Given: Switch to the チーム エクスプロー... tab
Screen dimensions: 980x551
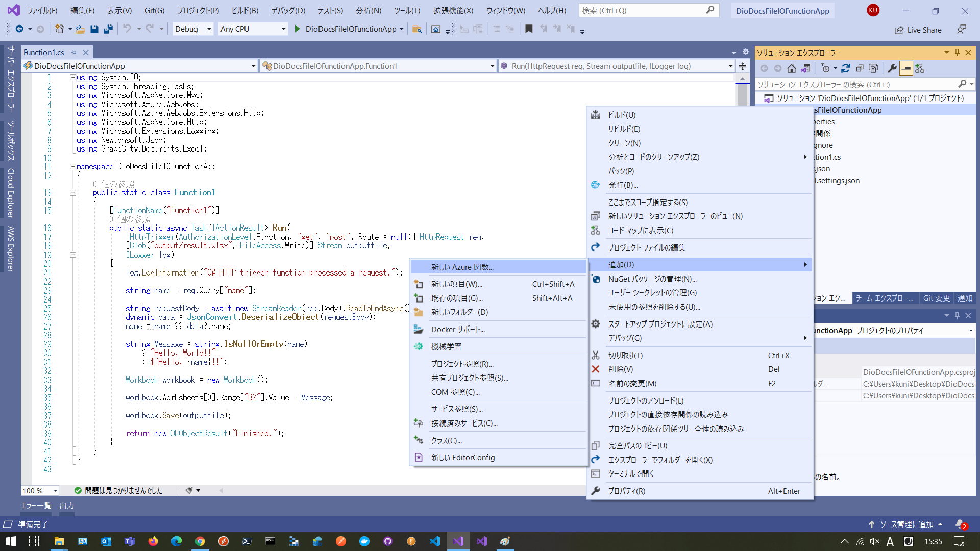Looking at the screenshot, I should click(885, 298).
